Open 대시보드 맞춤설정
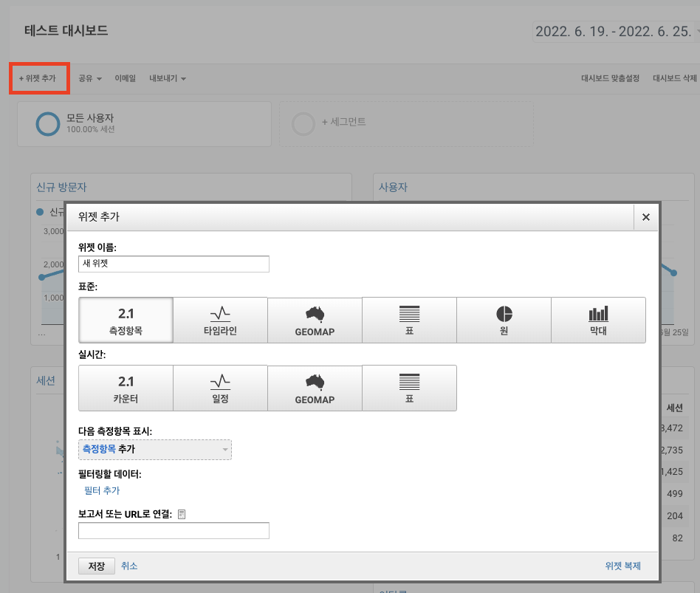This screenshot has height=593, width=700. click(610, 78)
